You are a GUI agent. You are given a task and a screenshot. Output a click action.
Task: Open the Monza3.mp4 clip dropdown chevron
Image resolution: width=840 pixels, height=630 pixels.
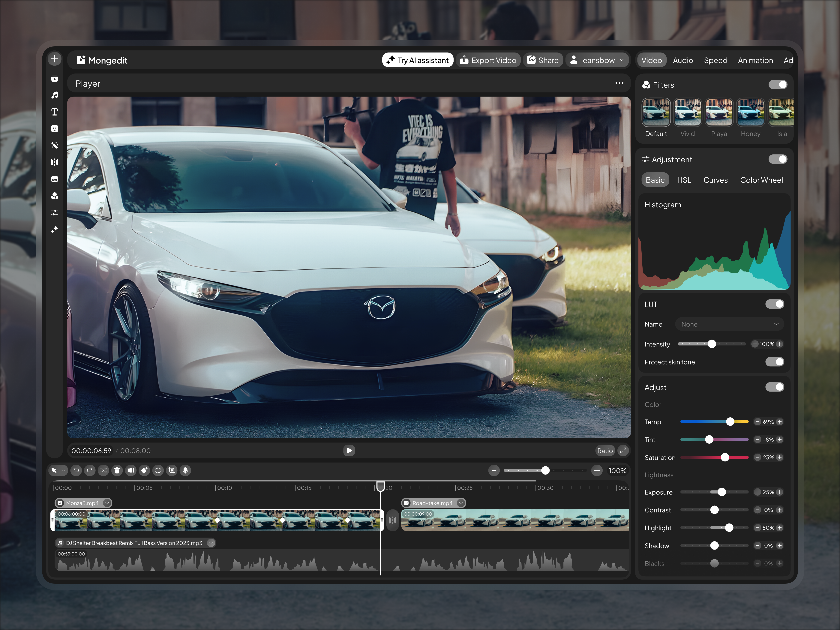point(107,503)
